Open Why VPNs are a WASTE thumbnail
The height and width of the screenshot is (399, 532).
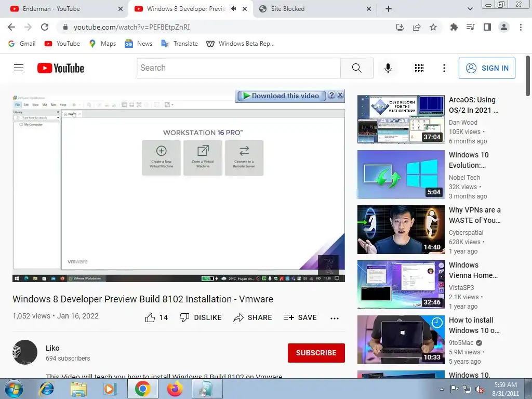tap(401, 229)
